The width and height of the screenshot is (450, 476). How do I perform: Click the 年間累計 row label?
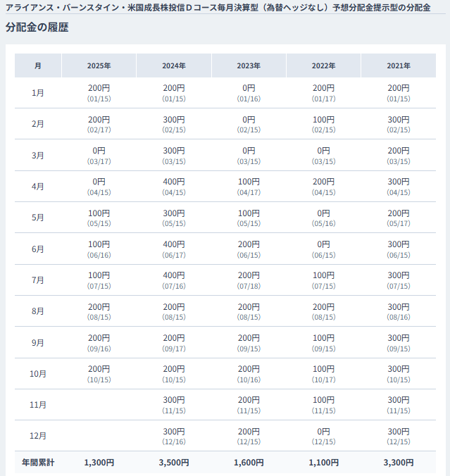coord(38,463)
